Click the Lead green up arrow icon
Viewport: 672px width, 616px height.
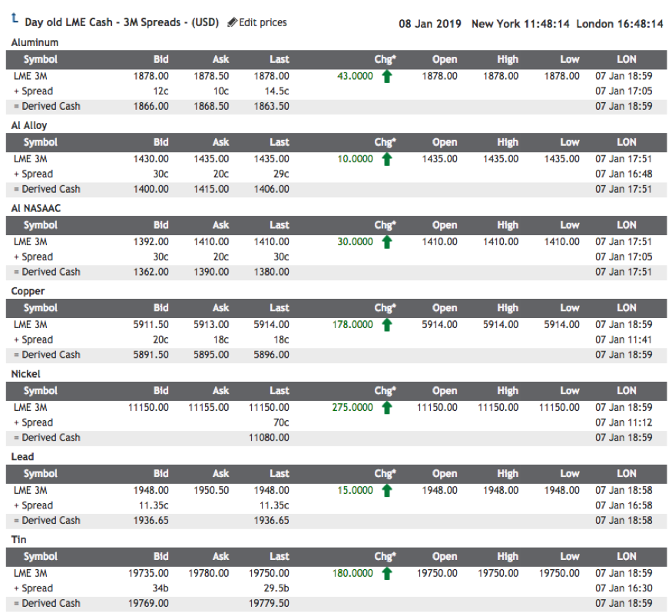tap(386, 491)
